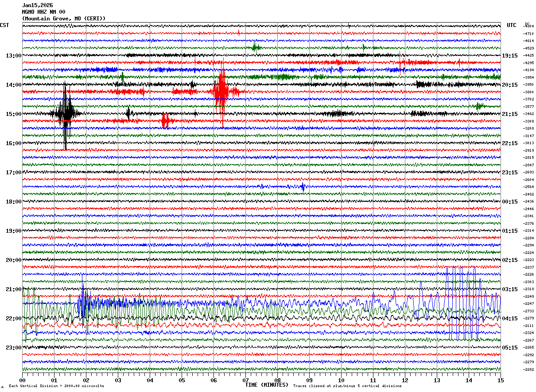
Task: Click the DC offset value -2224
Action: [x=529, y=253]
